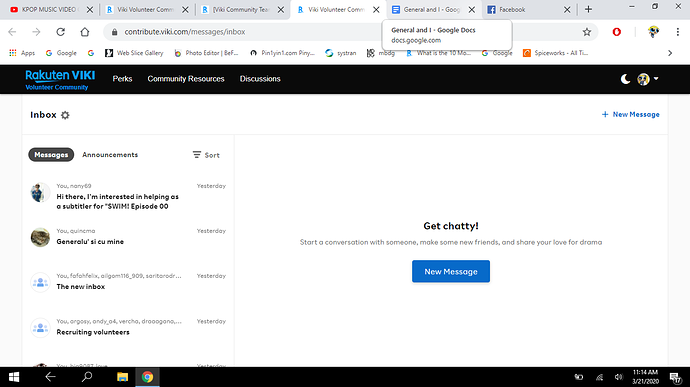Open the conversation with nany69
The image size is (690, 387).
[x=128, y=196]
